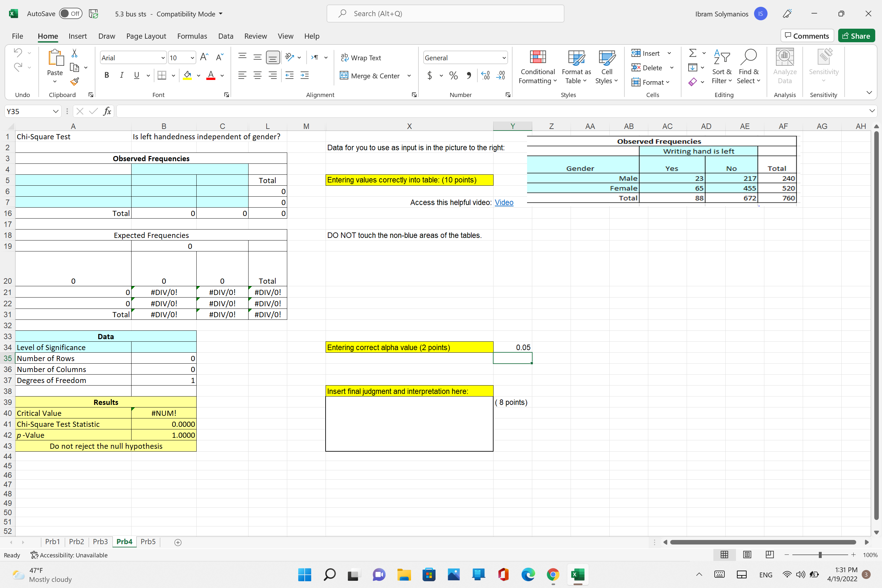Open Conditional Formatting options
This screenshot has height=588, width=882.
(537, 67)
